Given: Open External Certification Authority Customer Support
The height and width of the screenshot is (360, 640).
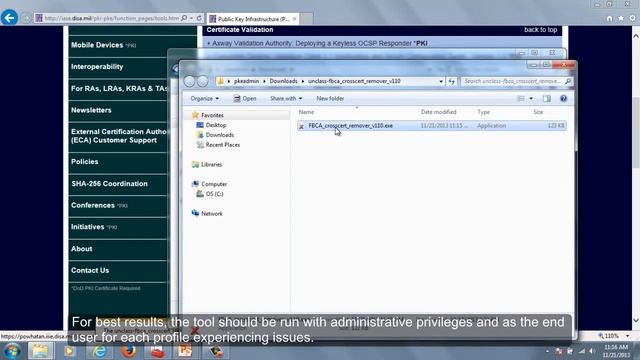Looking at the screenshot, I should (118, 136).
